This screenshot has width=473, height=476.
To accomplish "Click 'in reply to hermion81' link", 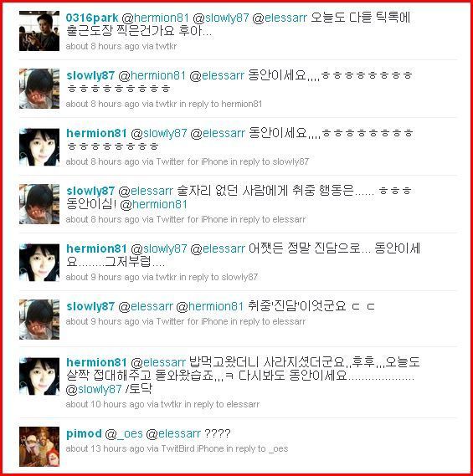I will click(220, 104).
